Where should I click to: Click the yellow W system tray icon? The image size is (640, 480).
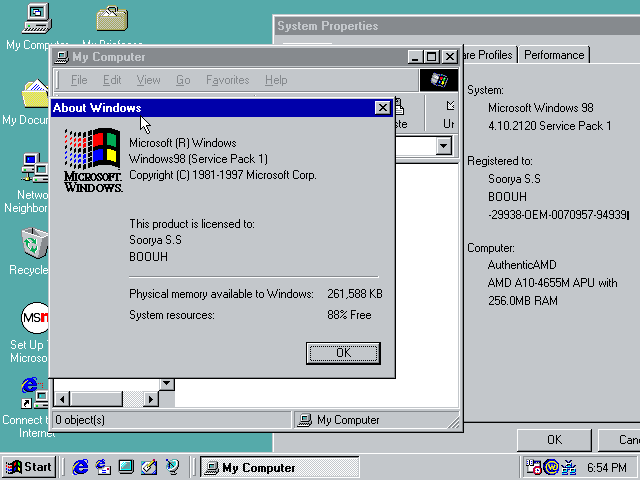551,467
